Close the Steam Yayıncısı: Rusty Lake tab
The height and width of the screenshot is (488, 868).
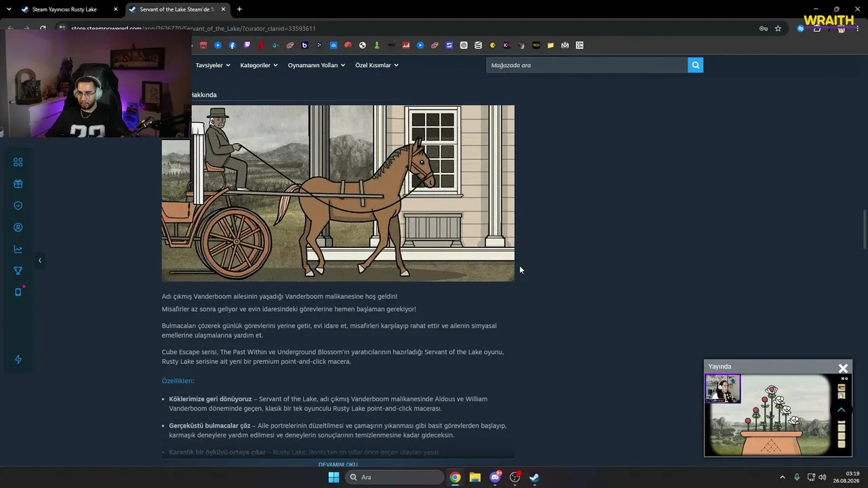[x=115, y=9]
